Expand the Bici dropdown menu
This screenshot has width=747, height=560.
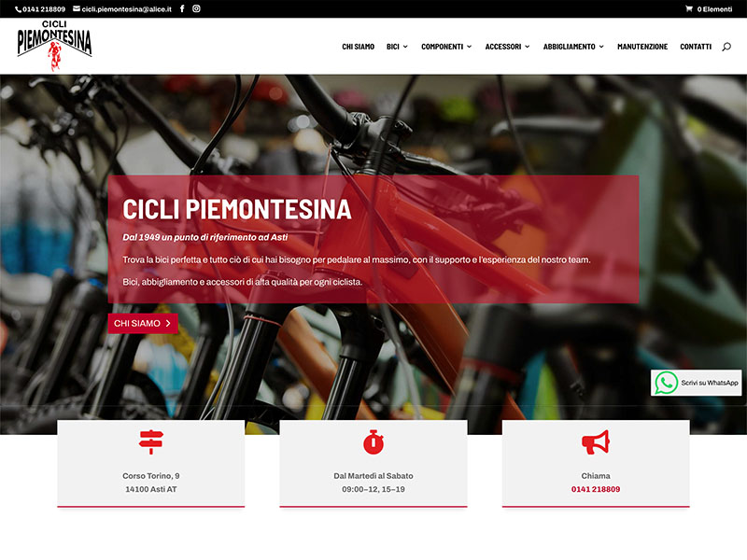(x=397, y=47)
